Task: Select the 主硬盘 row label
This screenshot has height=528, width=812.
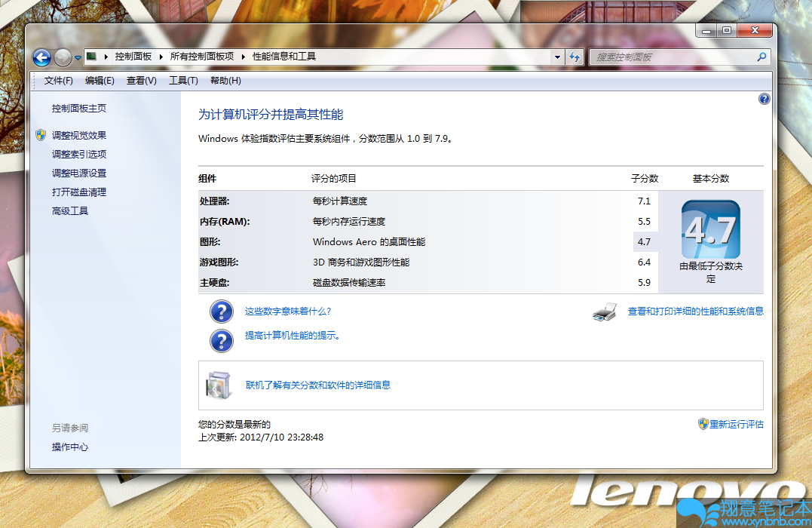Action: (x=214, y=283)
